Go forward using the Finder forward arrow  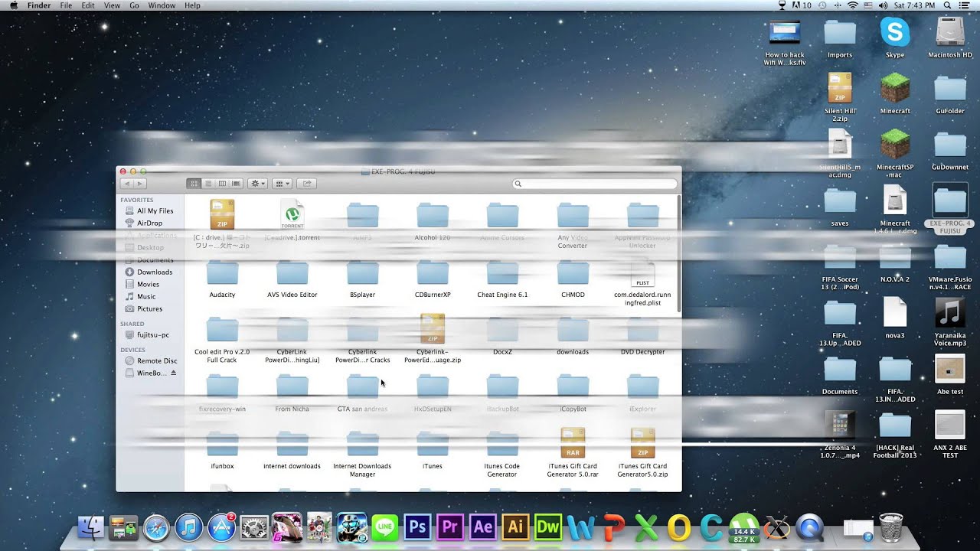click(x=139, y=184)
